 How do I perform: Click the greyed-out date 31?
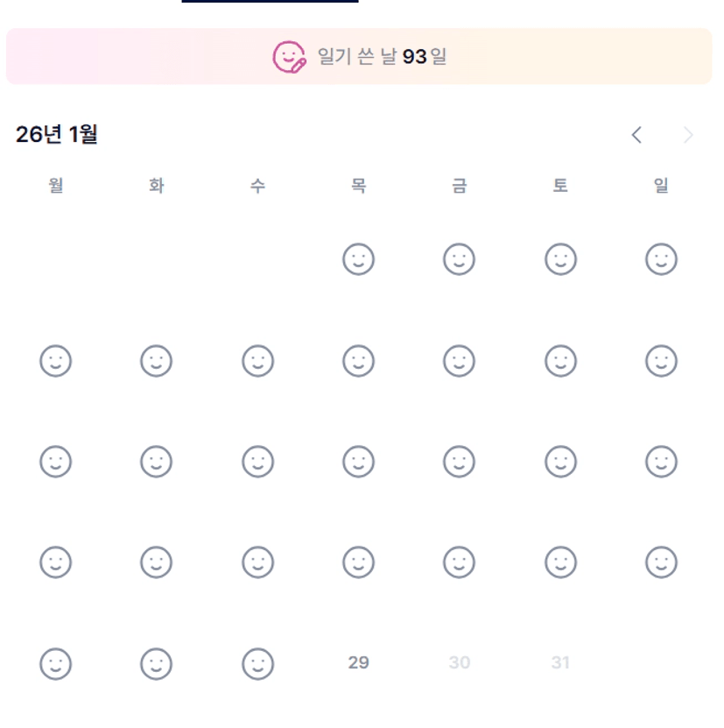(560, 663)
